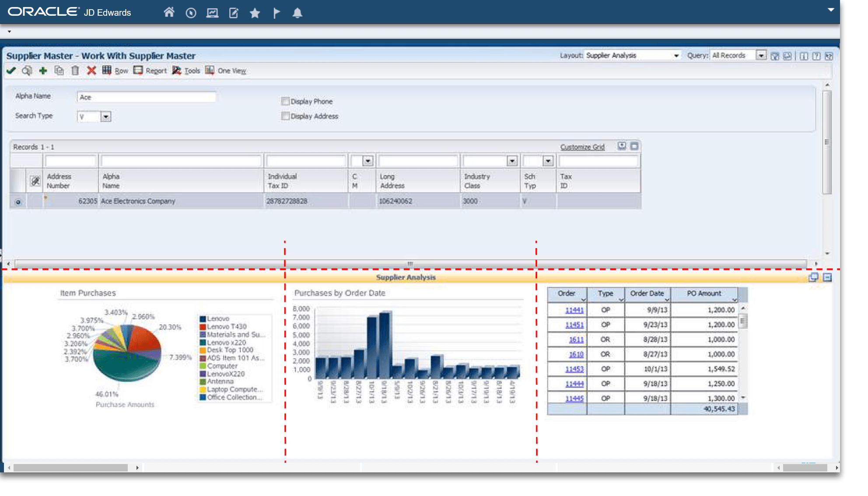Click the Copy icon in toolbar

[x=59, y=70]
